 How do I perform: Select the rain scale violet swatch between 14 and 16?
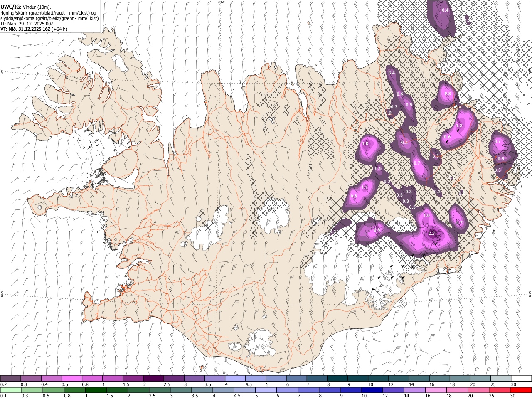pos(414,390)
